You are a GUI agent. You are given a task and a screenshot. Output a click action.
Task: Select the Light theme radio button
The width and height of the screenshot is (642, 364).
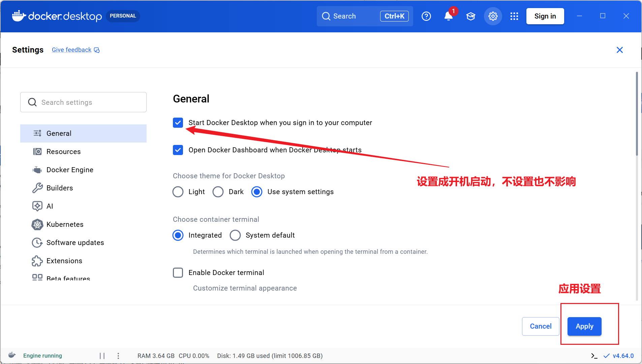(178, 192)
